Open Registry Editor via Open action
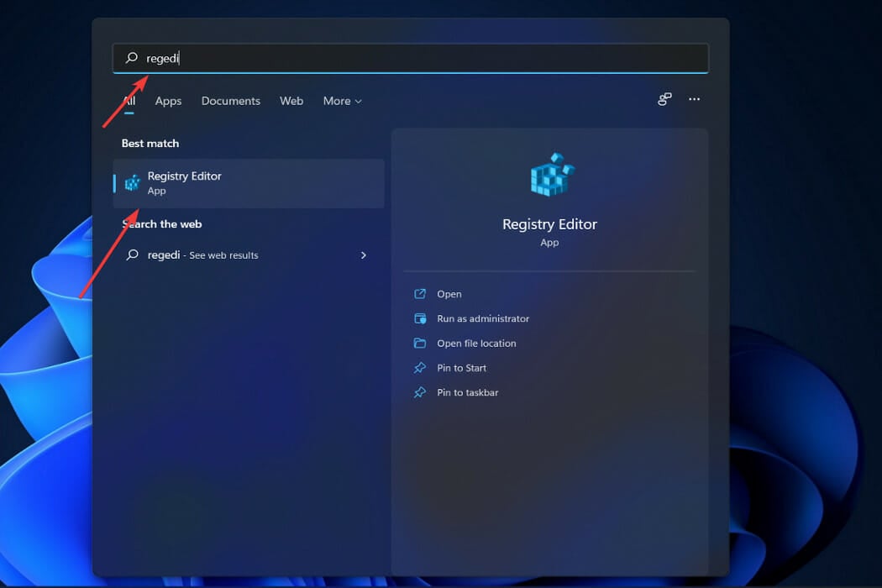 (449, 294)
